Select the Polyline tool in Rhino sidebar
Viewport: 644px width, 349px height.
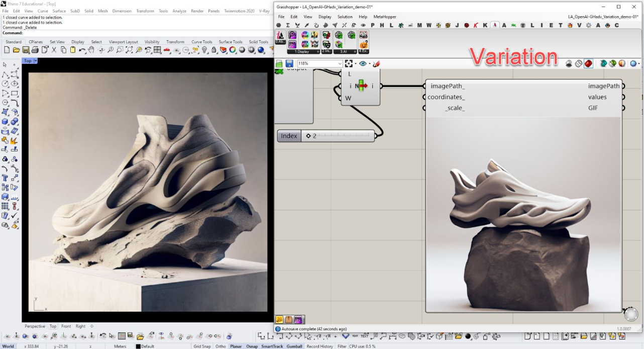pos(5,74)
